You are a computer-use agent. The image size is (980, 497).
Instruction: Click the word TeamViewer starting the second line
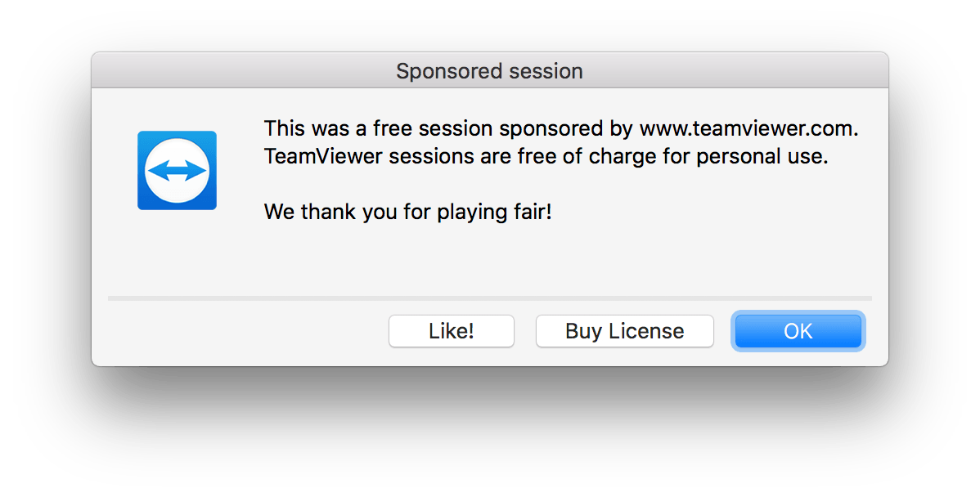(322, 157)
